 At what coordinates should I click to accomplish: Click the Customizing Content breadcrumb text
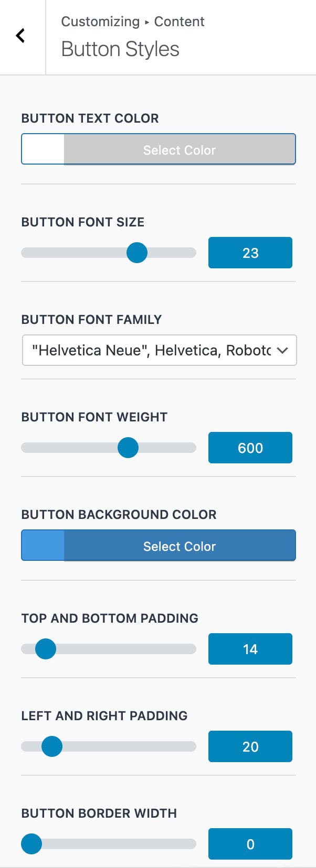[x=132, y=21]
